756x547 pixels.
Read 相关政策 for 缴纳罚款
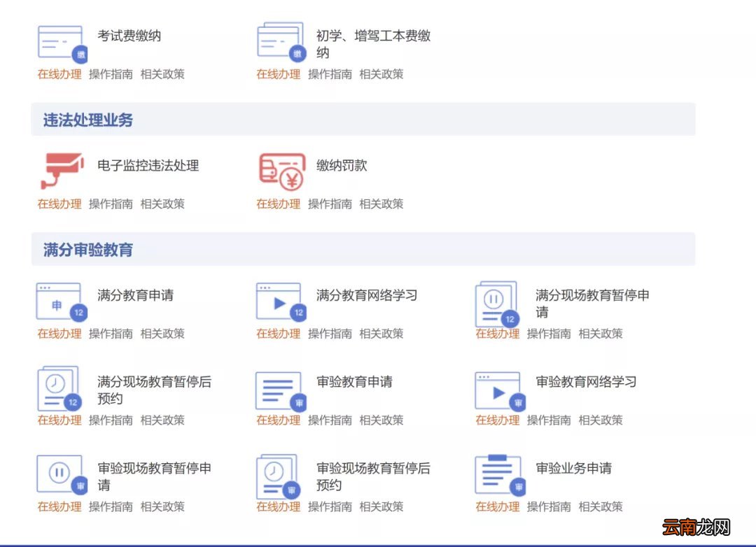381,204
